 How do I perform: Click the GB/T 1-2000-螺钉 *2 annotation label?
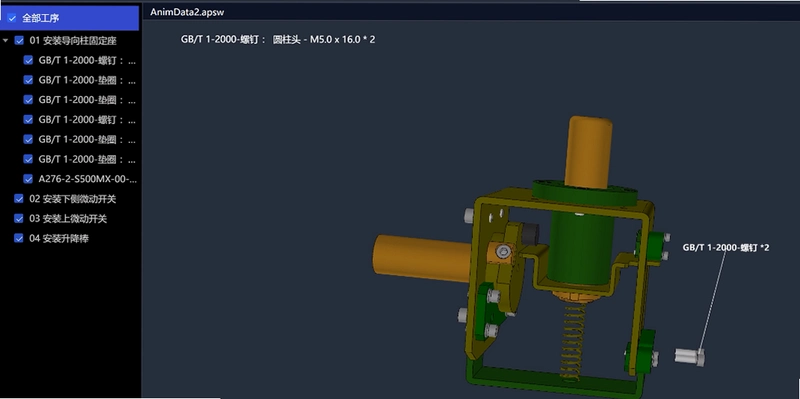pos(726,247)
